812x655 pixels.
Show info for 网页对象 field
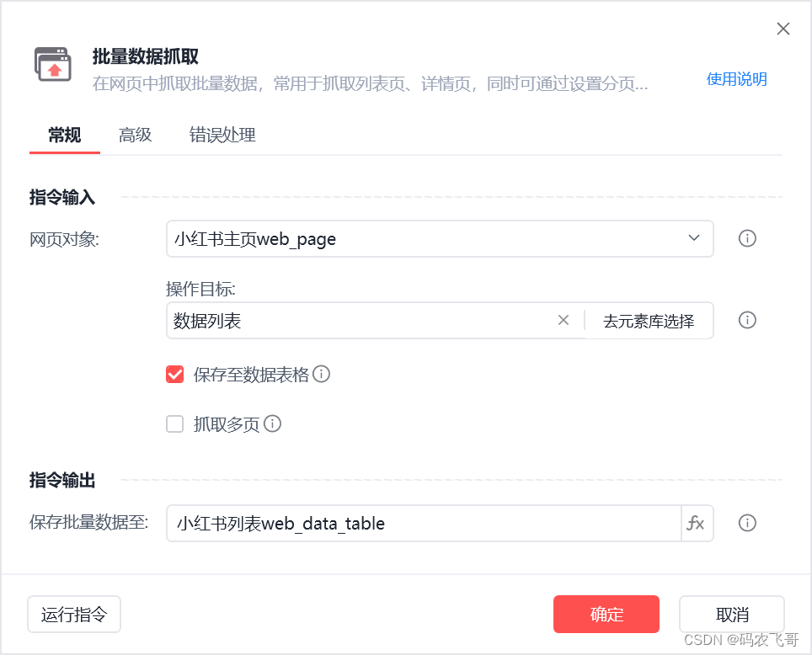point(747,238)
